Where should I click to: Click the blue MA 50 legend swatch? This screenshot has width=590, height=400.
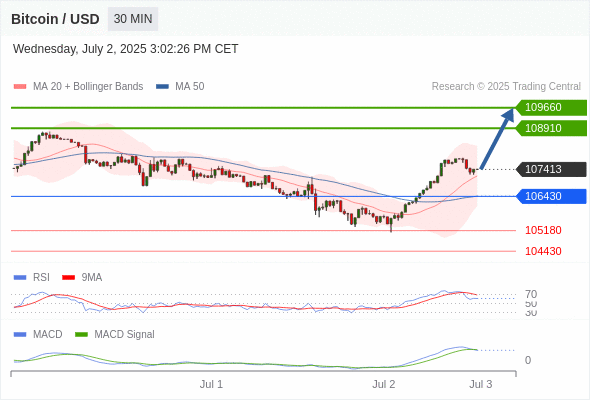pyautogui.click(x=162, y=87)
